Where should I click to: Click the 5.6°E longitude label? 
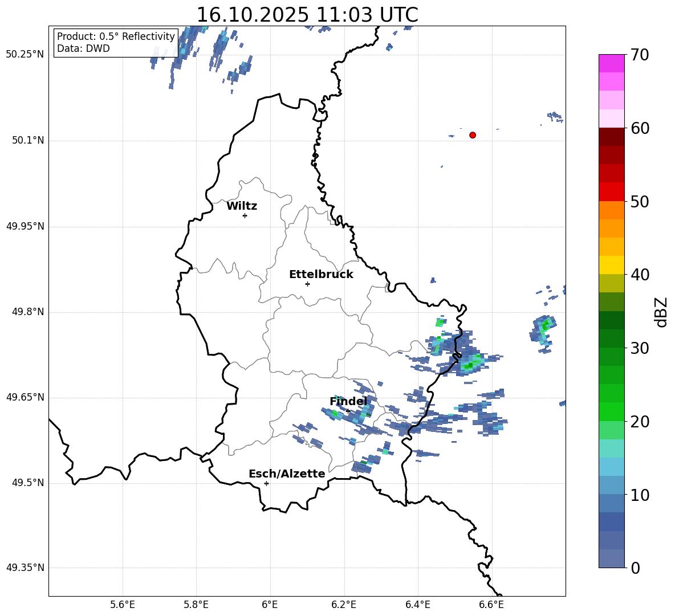click(x=123, y=605)
